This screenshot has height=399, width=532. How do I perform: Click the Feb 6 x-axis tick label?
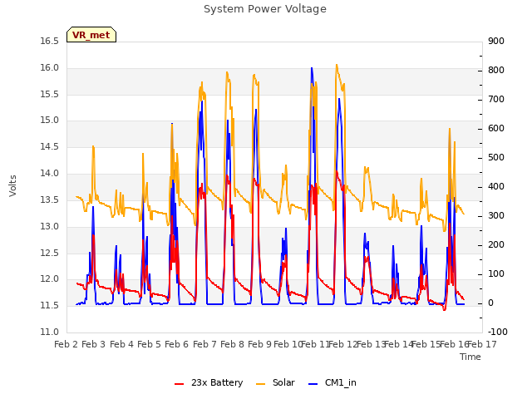(x=176, y=344)
